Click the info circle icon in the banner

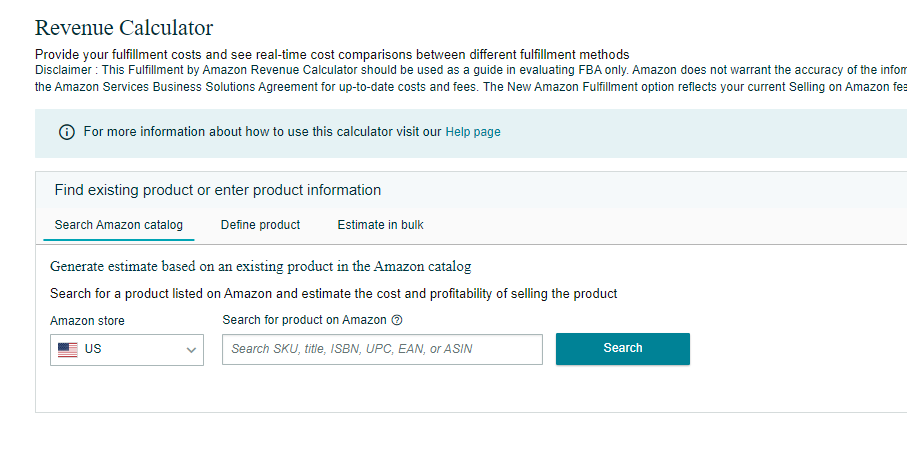pos(67,132)
